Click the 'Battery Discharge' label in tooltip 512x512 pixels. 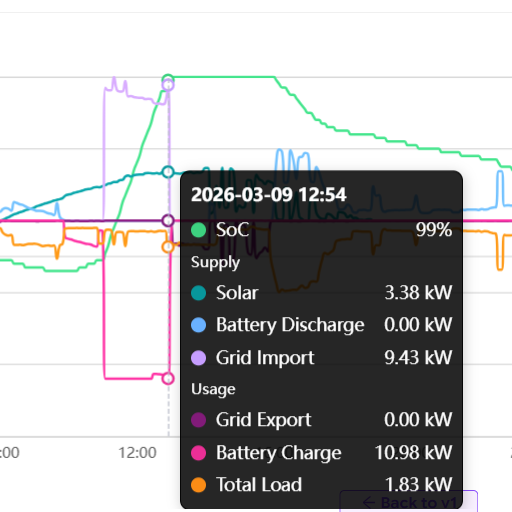pos(290,325)
